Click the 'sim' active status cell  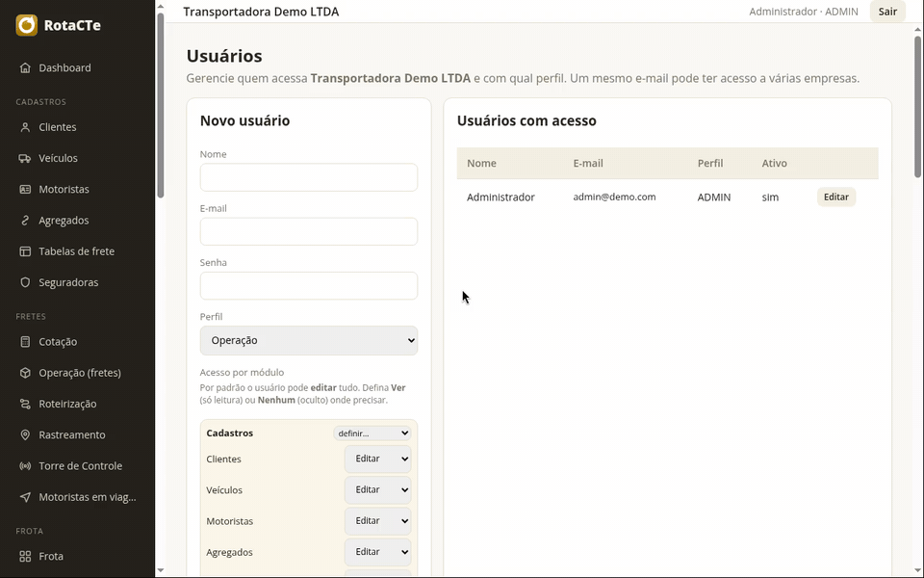click(770, 197)
